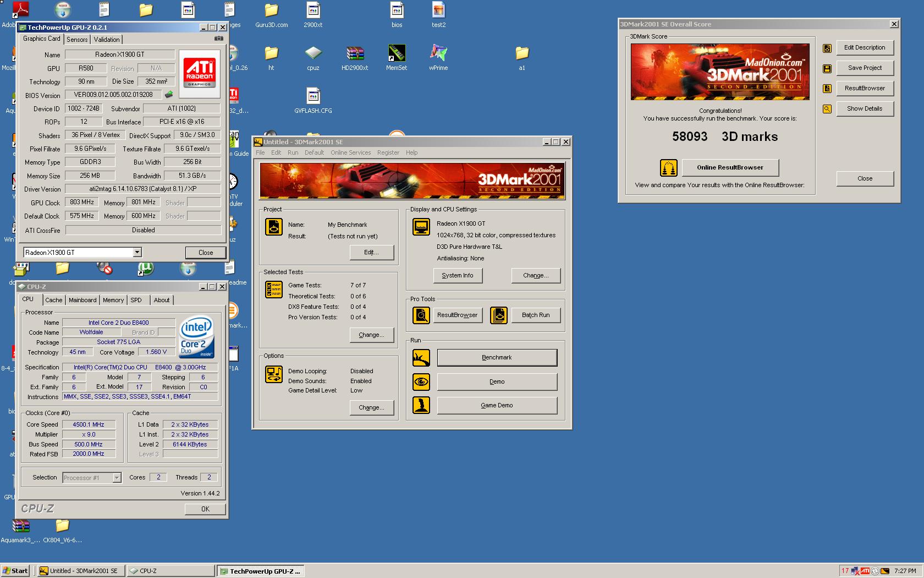This screenshot has height=578, width=924.
Task: Click the Intel Core 2 Duo logo
Action: pos(197,337)
